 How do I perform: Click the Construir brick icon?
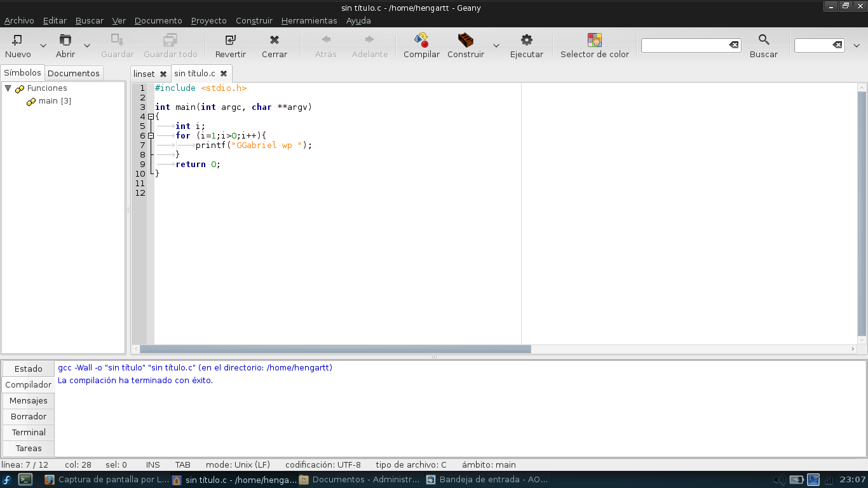point(465,40)
